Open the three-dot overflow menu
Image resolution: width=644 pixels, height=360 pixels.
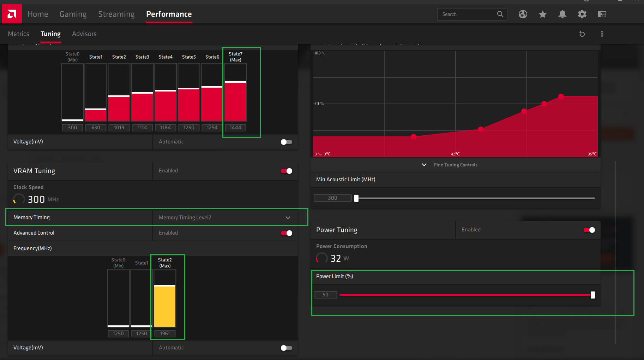click(602, 34)
